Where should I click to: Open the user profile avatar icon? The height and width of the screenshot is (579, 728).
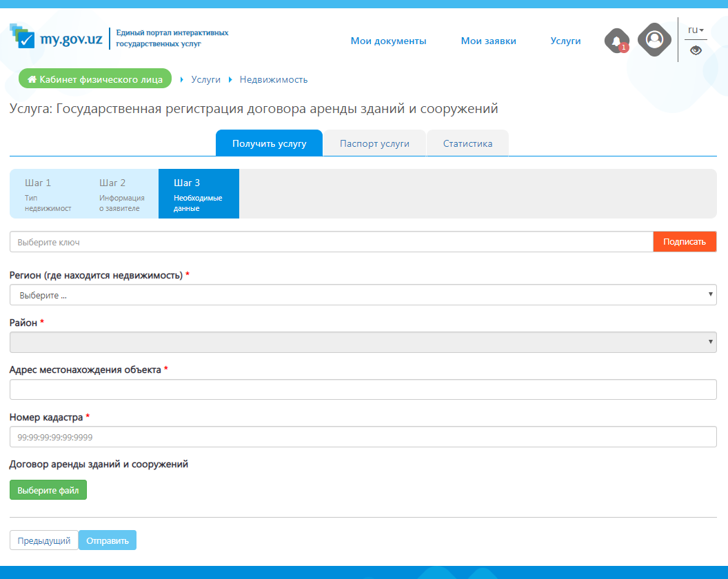[x=654, y=39]
